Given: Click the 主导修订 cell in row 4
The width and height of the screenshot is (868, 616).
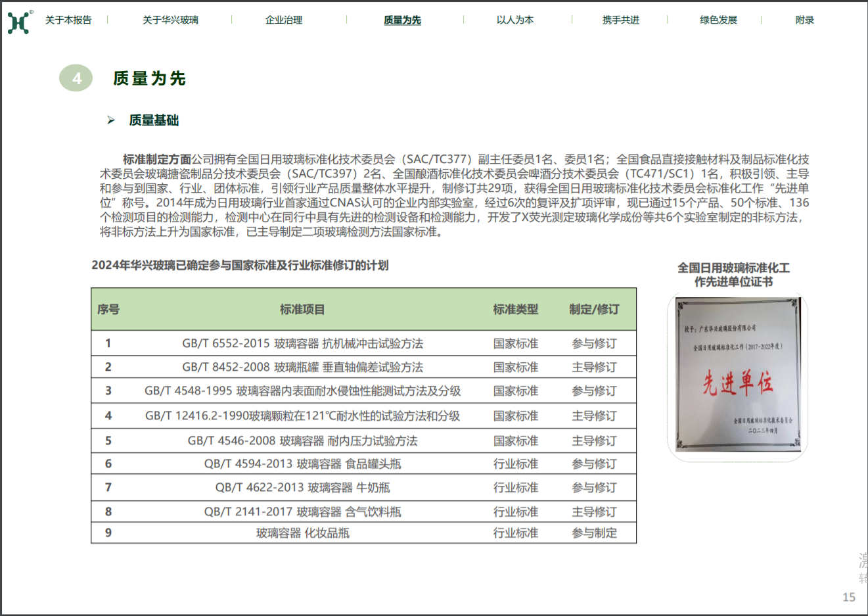Looking at the screenshot, I should [594, 416].
